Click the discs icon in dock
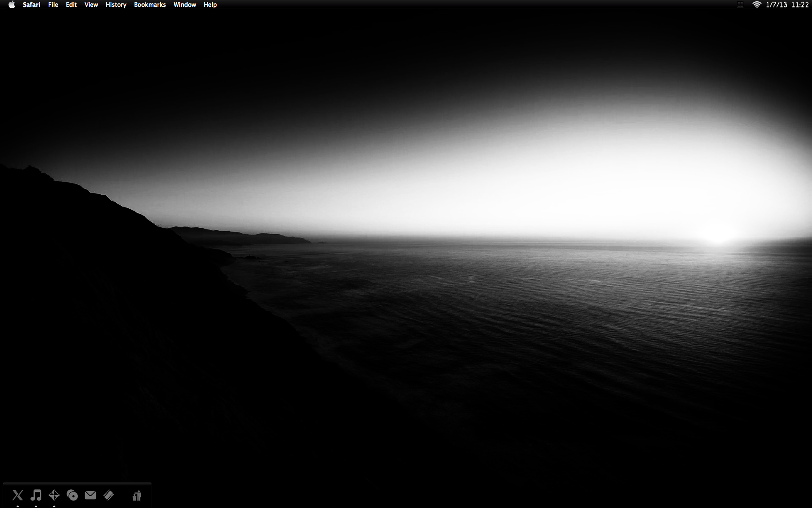 72,495
